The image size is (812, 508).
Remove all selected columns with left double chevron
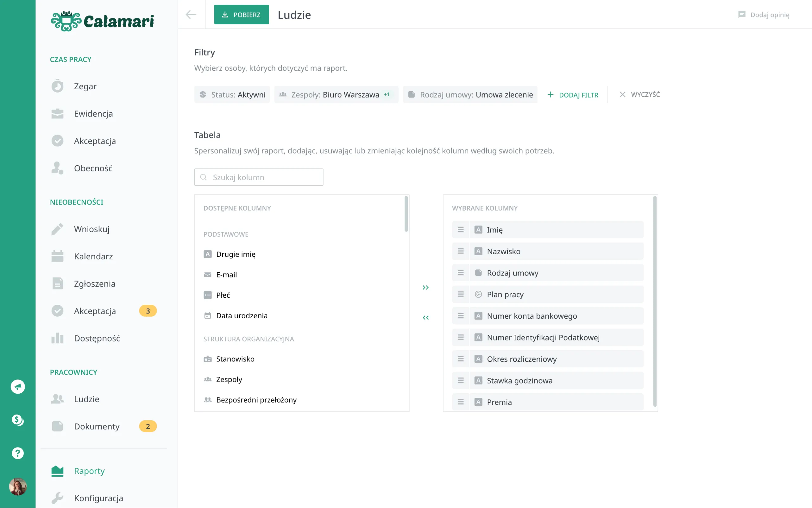coord(425,317)
